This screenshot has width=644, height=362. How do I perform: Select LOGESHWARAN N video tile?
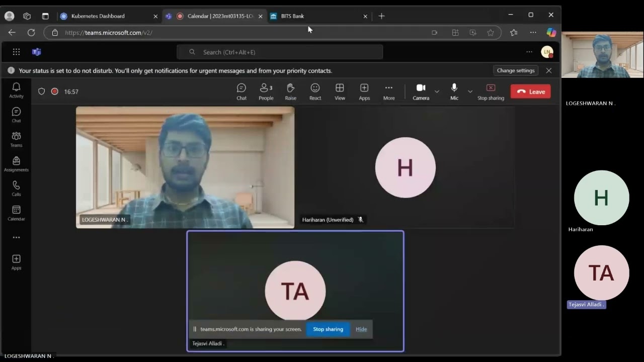[185, 167]
